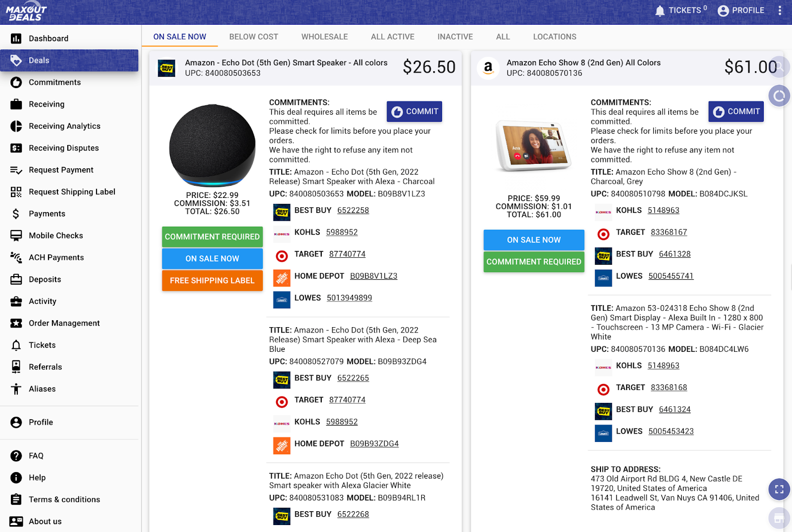Open the Wholesale tab
The image size is (792, 532).
pos(325,37)
